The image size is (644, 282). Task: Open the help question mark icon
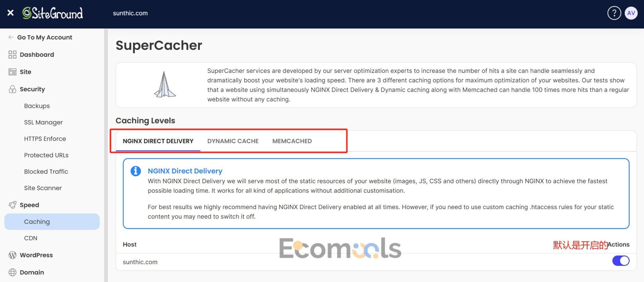(x=614, y=13)
